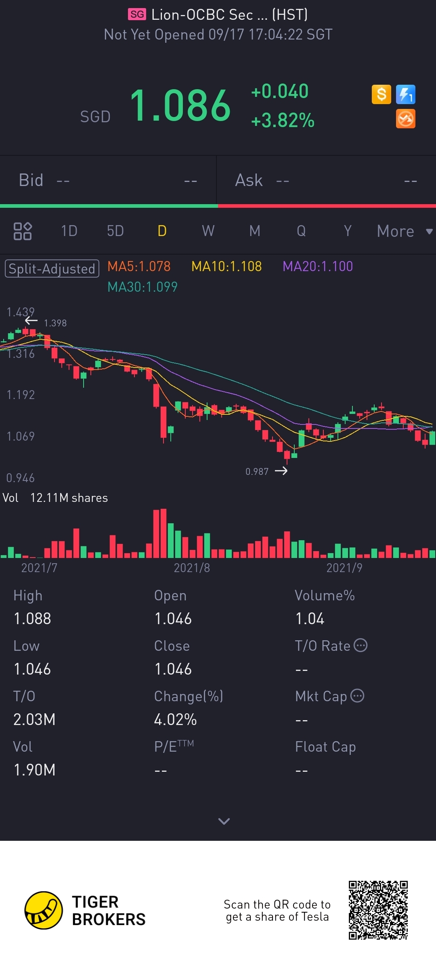Toggle the MA5 indicator label
Image resolution: width=436 pixels, height=980 pixels.
139,266
